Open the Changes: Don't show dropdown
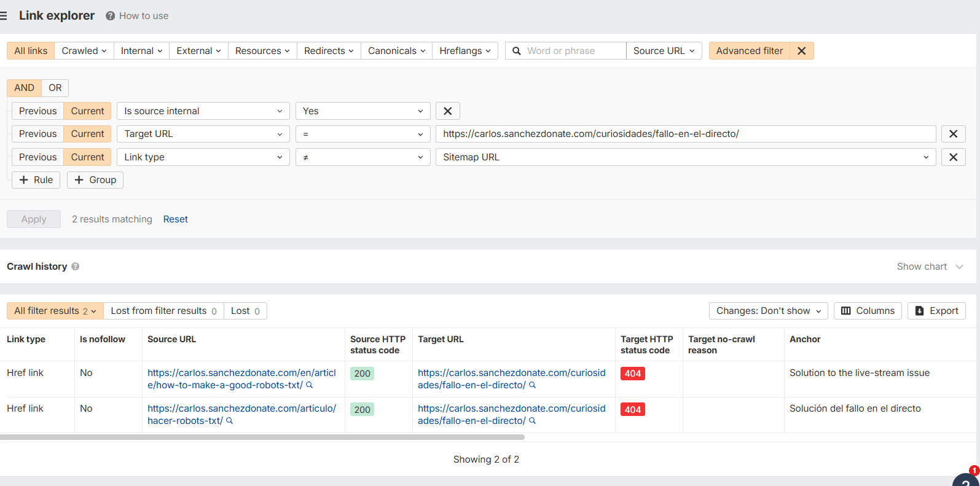Screen dimensions: 980x486 (768, 311)
